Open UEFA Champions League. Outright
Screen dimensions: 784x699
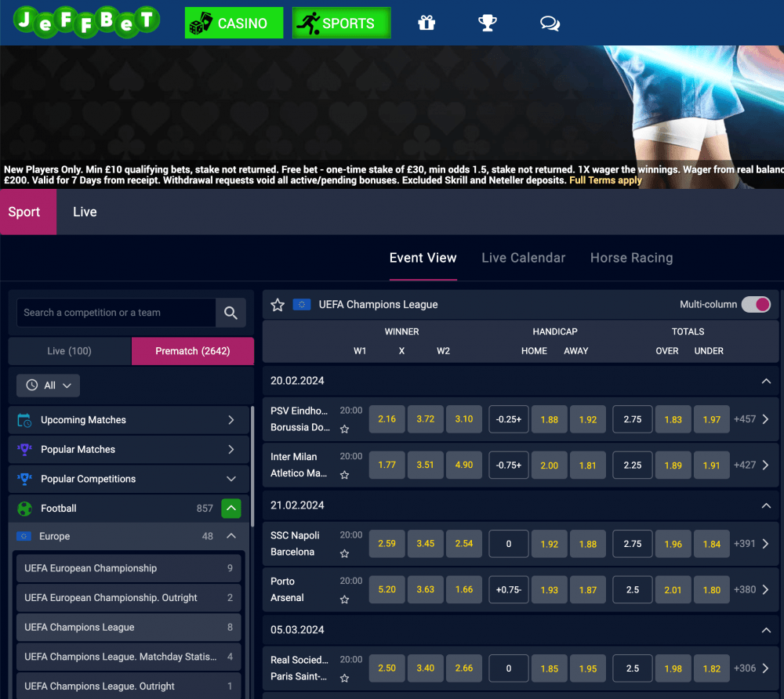129,686
